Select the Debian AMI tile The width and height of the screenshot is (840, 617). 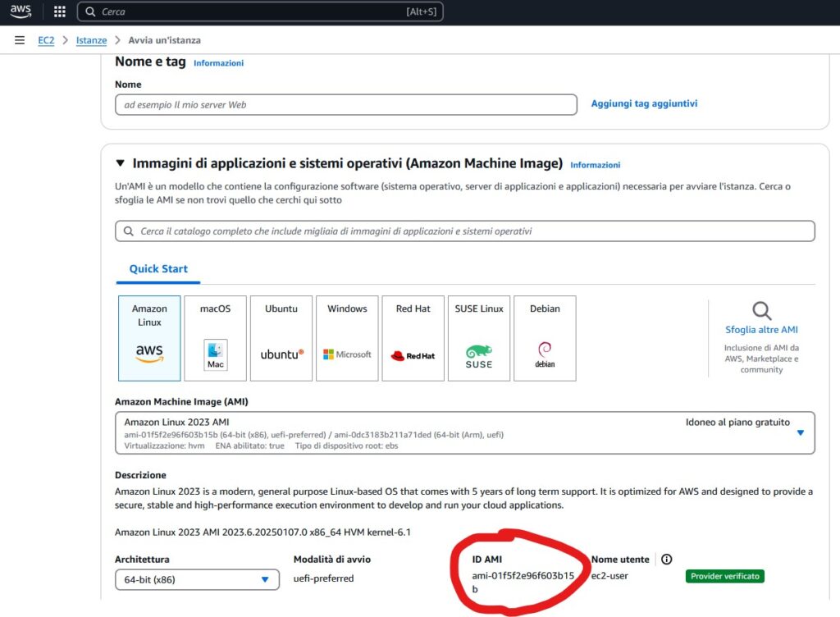click(x=545, y=338)
